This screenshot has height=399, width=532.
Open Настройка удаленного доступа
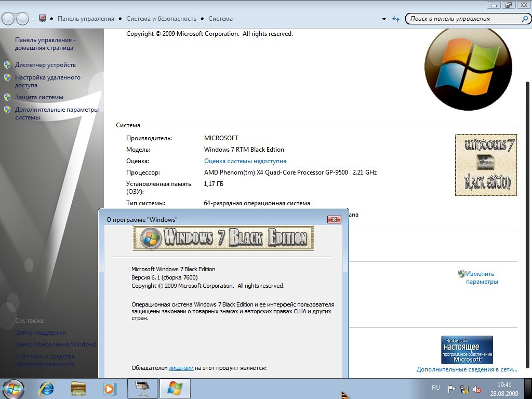tap(47, 81)
